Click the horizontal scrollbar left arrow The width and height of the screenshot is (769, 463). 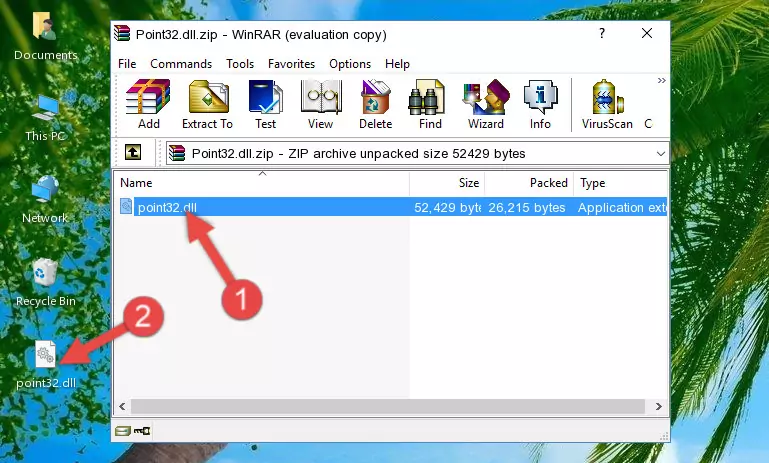point(122,406)
